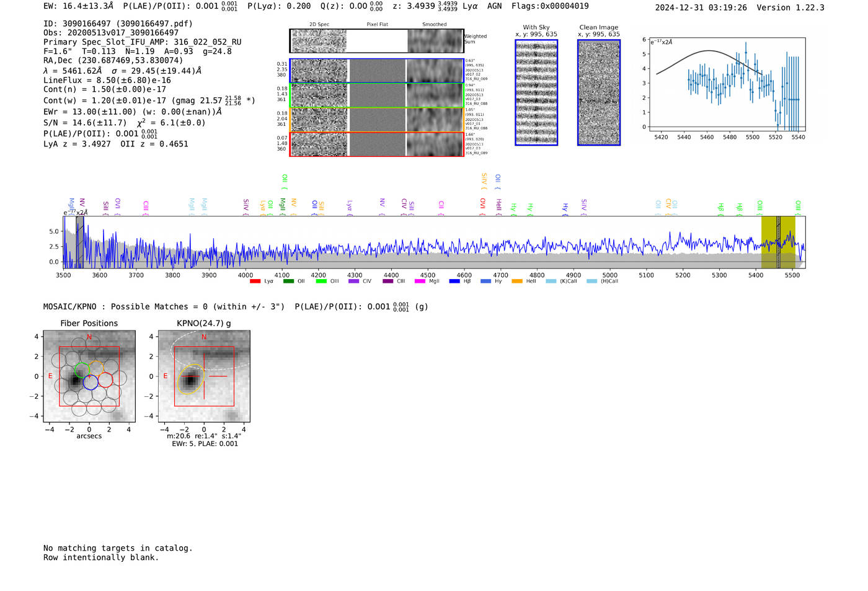Click the 'Cont(n) = 1.50(±0.00)e-17' line
This screenshot has width=868, height=591.
(x=105, y=89)
